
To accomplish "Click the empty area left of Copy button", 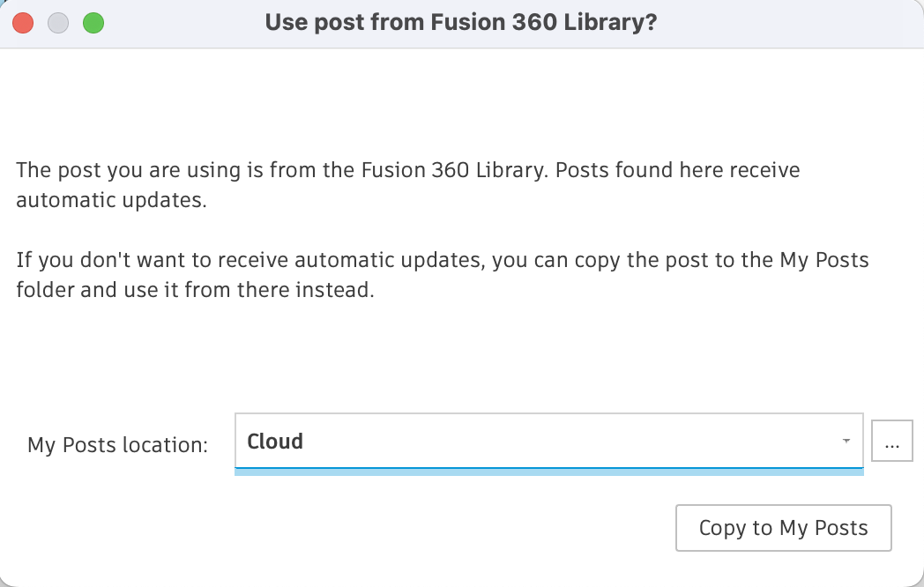I will 353,528.
